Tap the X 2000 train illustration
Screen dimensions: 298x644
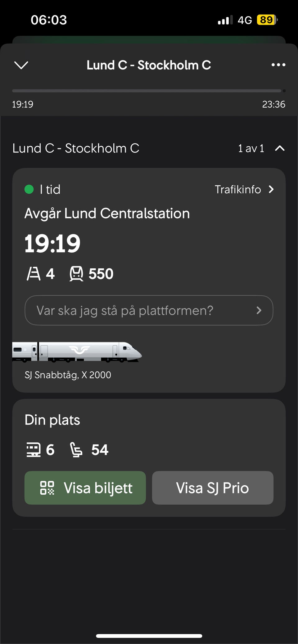78,352
